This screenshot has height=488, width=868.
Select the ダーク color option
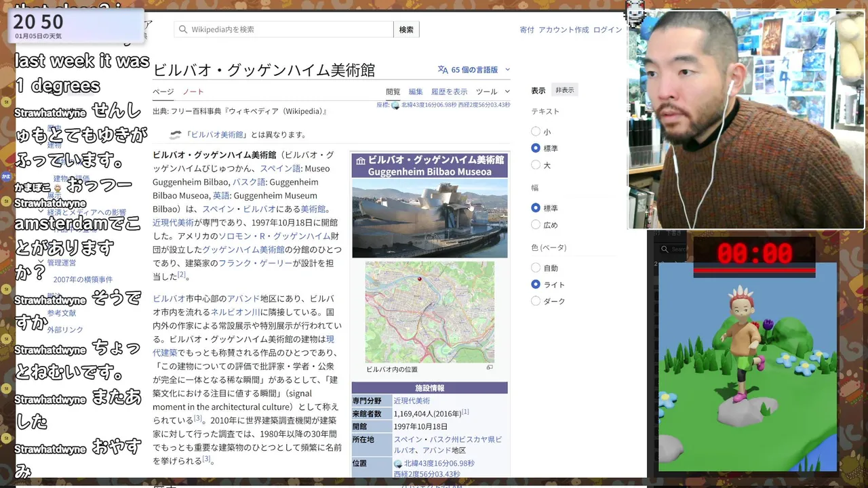click(536, 301)
